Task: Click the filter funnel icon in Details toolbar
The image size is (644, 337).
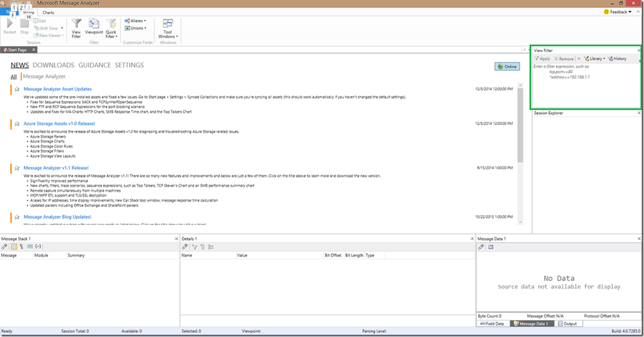Action: [194, 247]
